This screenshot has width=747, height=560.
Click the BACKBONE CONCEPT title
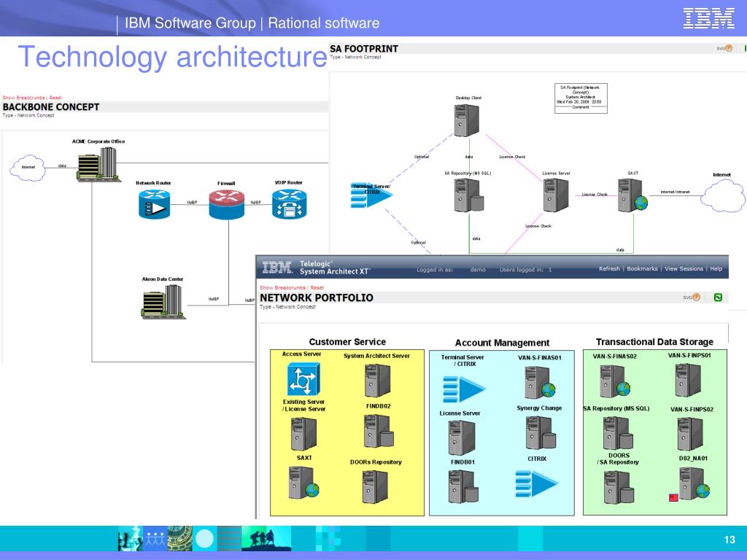coord(51,106)
